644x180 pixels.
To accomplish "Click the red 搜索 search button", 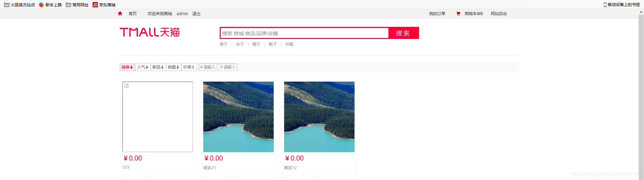I will [403, 33].
